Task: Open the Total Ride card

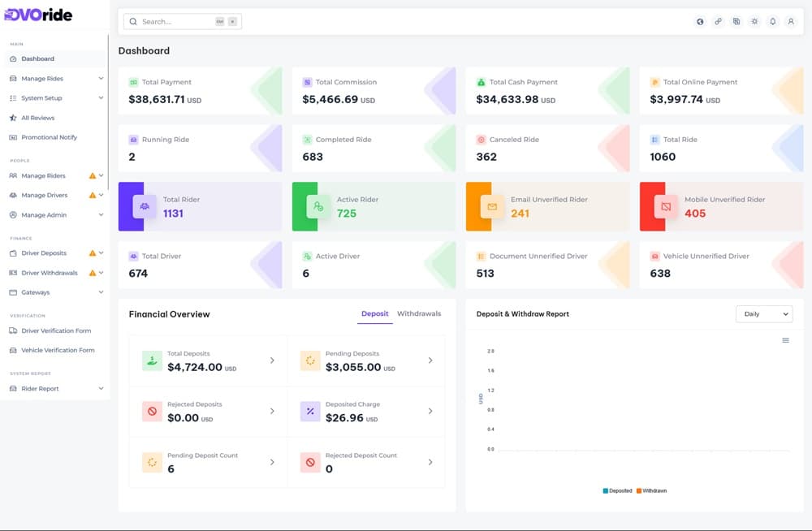Action: pos(721,149)
